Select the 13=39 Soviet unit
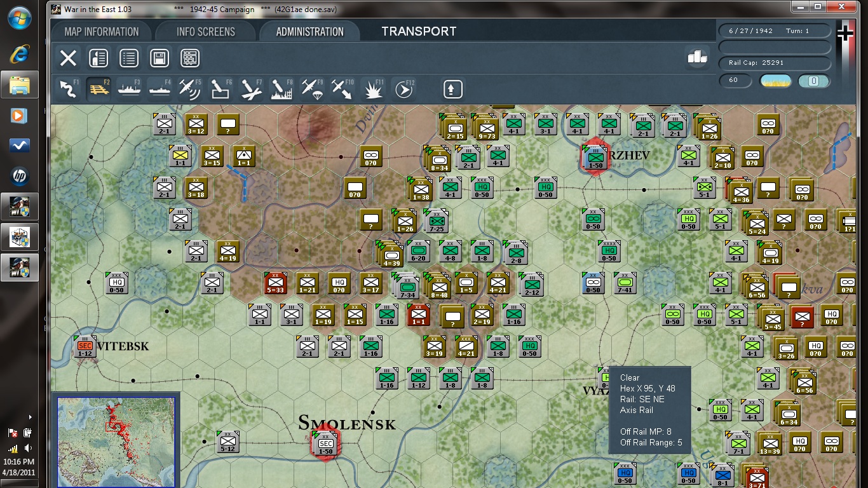The width and height of the screenshot is (868, 488). [770, 443]
